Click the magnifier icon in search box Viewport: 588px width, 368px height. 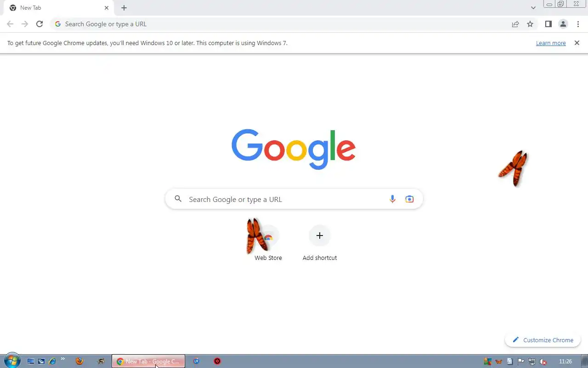tap(178, 199)
